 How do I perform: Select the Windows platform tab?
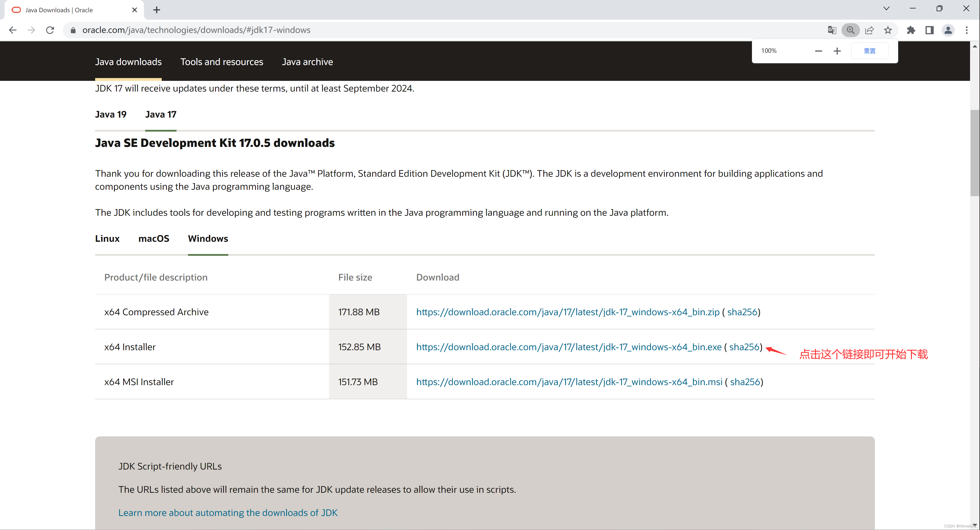coord(208,238)
